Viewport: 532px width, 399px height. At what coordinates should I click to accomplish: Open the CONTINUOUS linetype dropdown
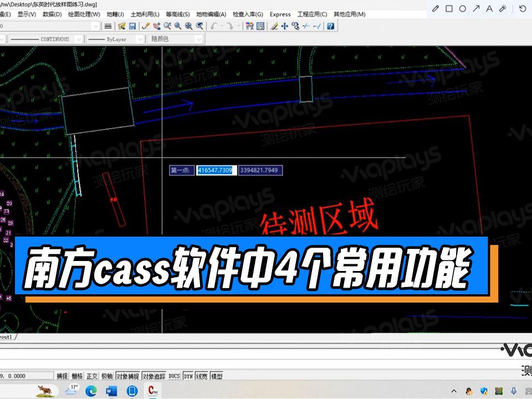pos(79,39)
